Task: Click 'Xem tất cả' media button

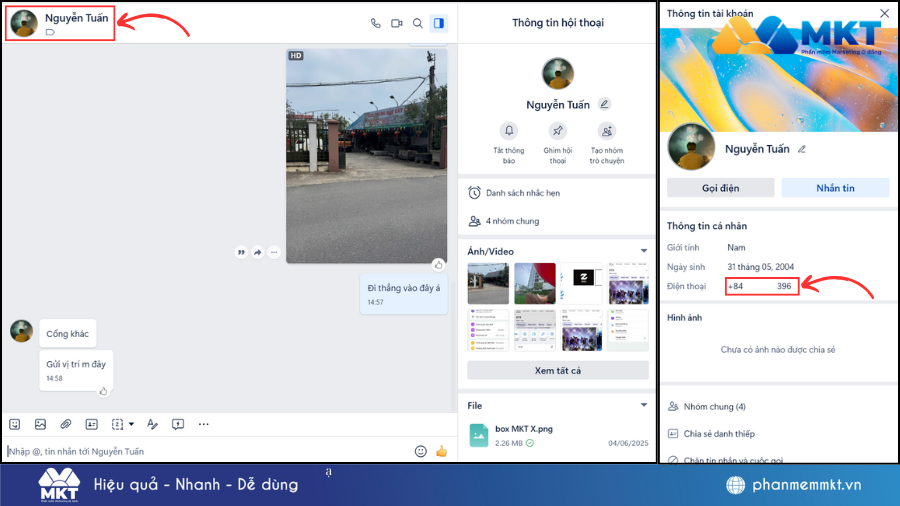Action: pyautogui.click(x=558, y=371)
